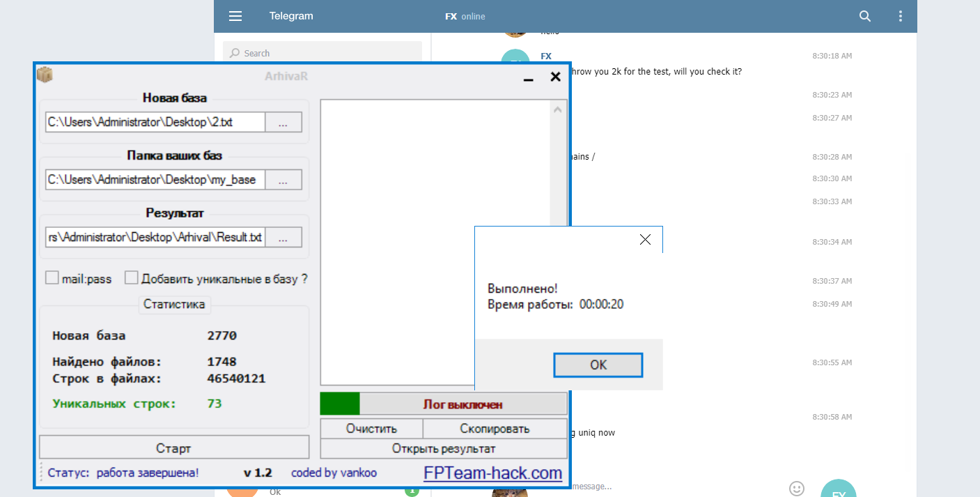The image size is (980, 497).
Task: Click the Telegram title text
Action: [x=291, y=16]
